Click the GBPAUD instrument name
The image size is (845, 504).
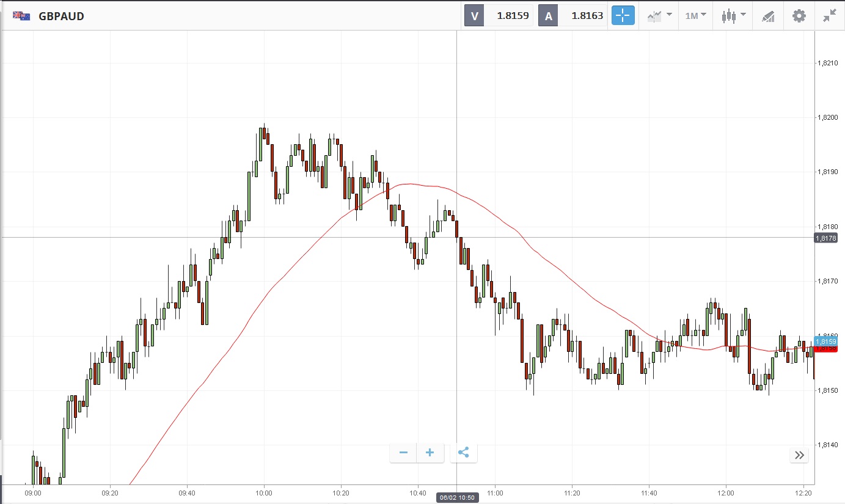tap(61, 16)
